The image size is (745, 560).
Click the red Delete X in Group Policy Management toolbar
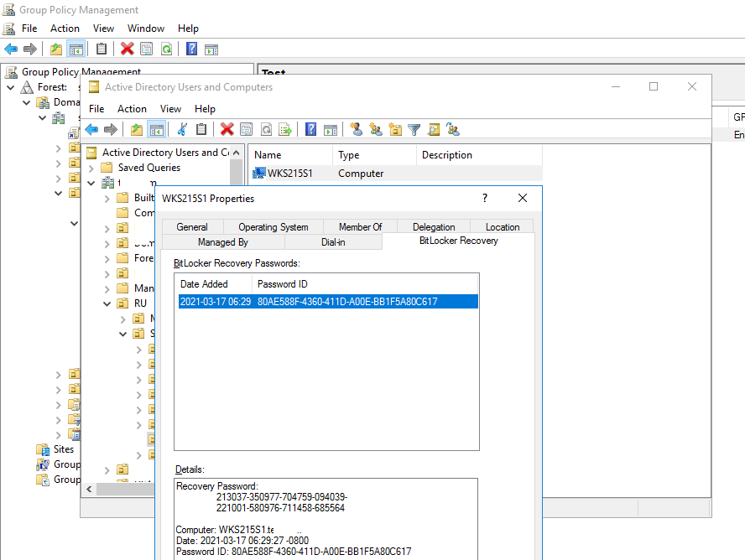click(x=127, y=49)
